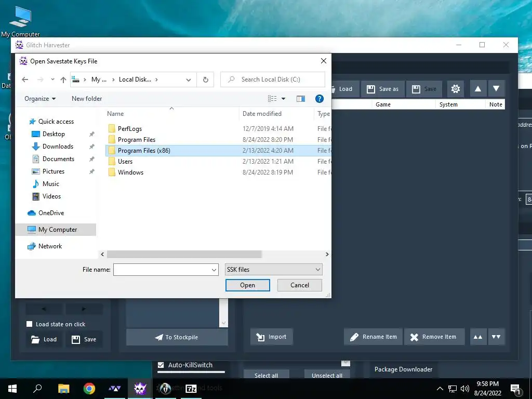Click the double up arrows move-to-top icon

(478, 337)
